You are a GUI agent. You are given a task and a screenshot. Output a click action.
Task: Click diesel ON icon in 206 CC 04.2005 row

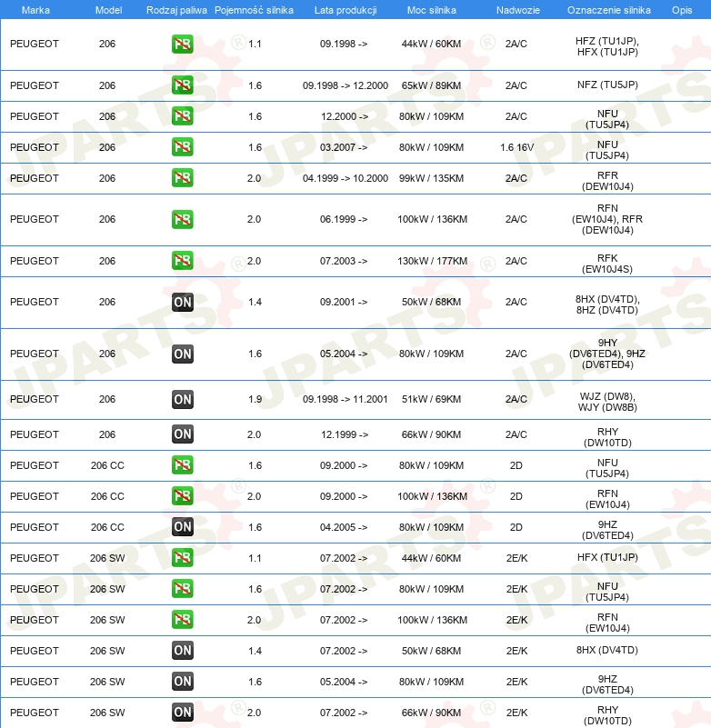point(183,526)
